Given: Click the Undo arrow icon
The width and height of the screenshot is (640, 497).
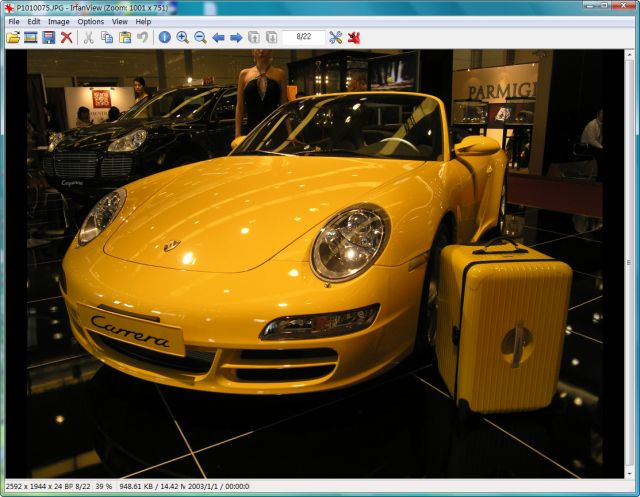Looking at the screenshot, I should [143, 37].
